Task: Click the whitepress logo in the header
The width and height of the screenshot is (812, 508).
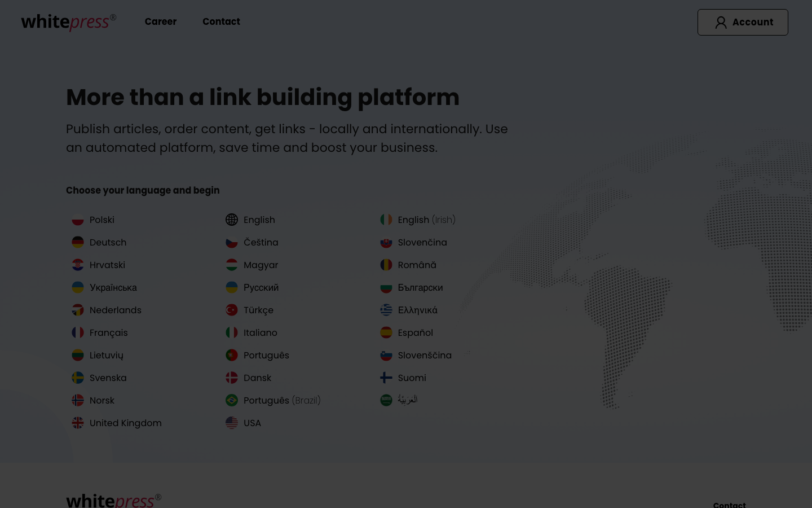Action: pyautogui.click(x=69, y=22)
